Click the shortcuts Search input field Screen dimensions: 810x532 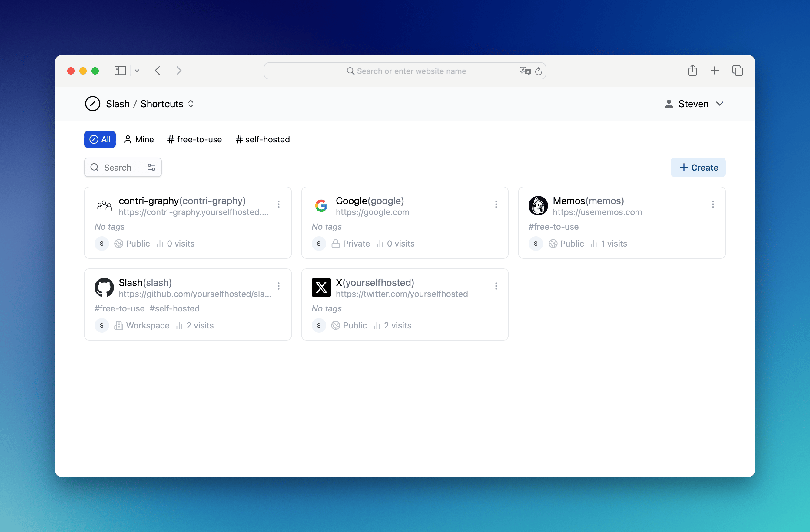pyautogui.click(x=118, y=167)
